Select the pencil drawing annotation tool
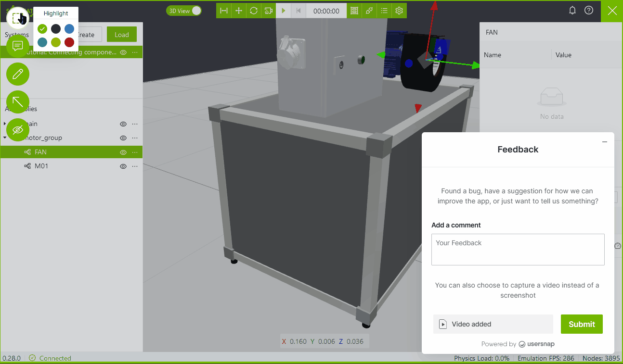Image resolution: width=623 pixels, height=364 pixels. (18, 74)
